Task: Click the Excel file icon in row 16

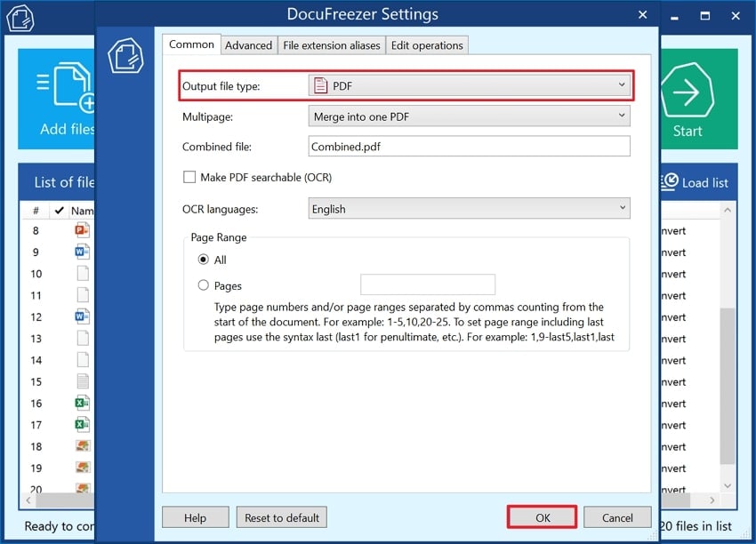Action: 83,403
